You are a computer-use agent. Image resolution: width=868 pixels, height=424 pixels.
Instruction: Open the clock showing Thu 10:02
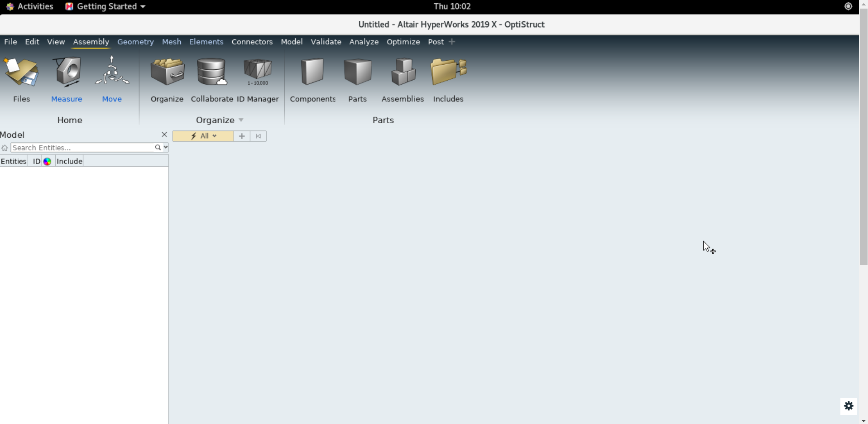coord(452,6)
